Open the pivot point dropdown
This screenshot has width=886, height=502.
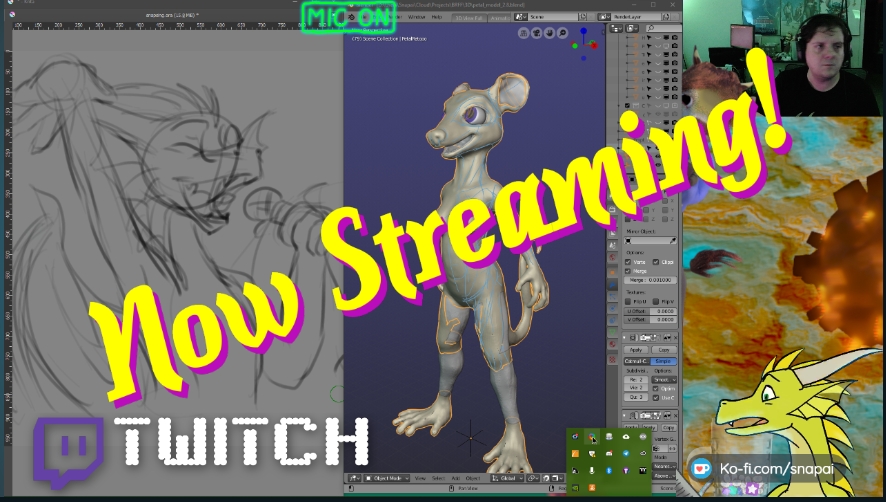533,478
